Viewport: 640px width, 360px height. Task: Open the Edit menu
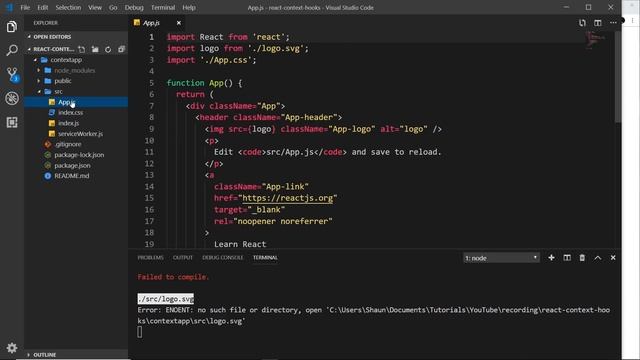coord(42,7)
